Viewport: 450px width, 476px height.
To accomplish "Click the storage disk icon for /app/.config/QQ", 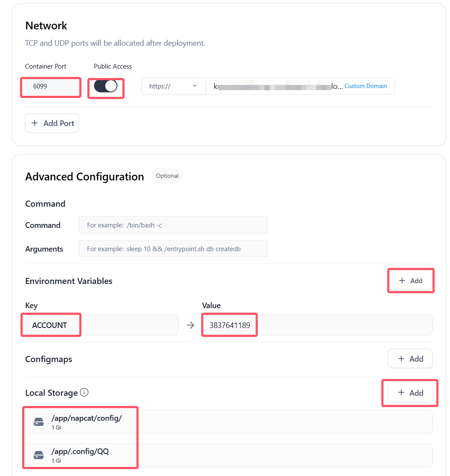I will point(38,455).
